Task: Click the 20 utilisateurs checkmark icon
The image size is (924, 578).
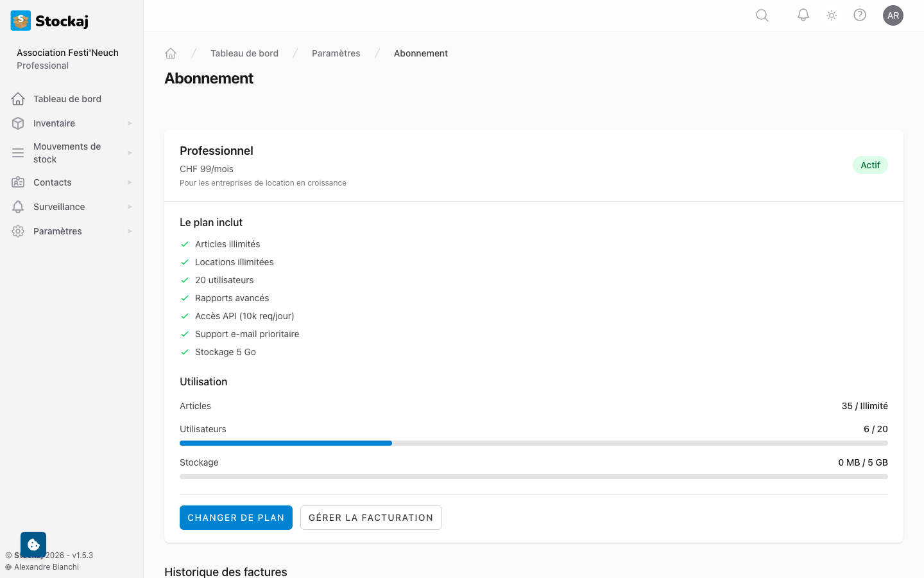Action: 185,280
